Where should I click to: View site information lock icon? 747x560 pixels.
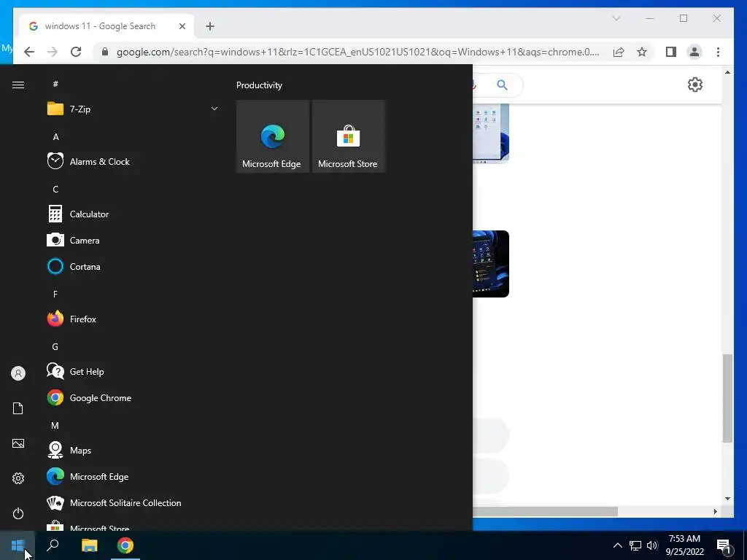tap(105, 52)
